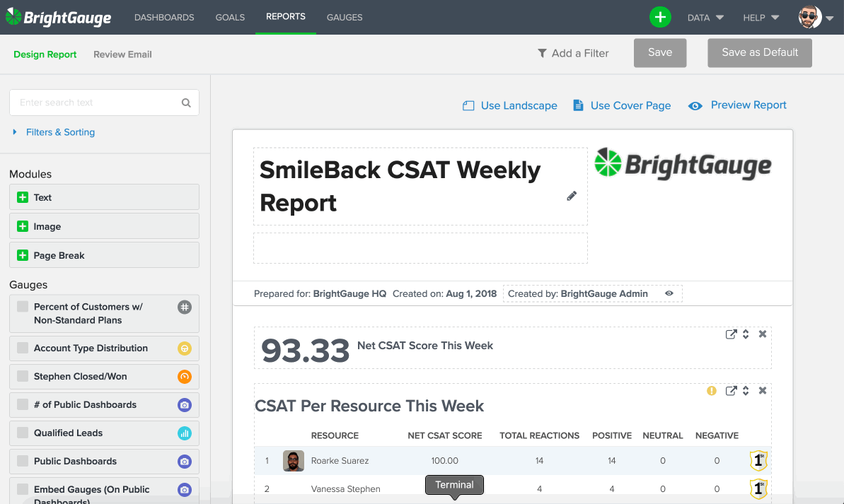This screenshot has width=844, height=504.
Task: Open the HELP dropdown menu
Action: [x=761, y=18]
